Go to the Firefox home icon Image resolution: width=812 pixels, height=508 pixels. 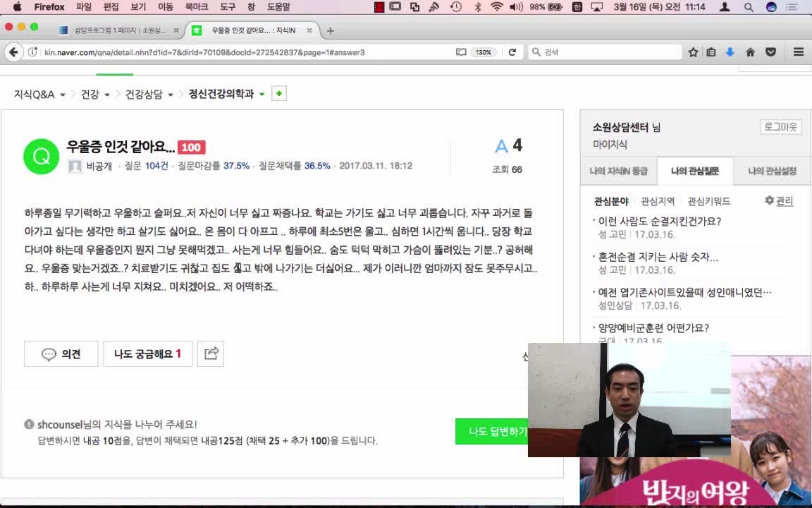coord(750,52)
